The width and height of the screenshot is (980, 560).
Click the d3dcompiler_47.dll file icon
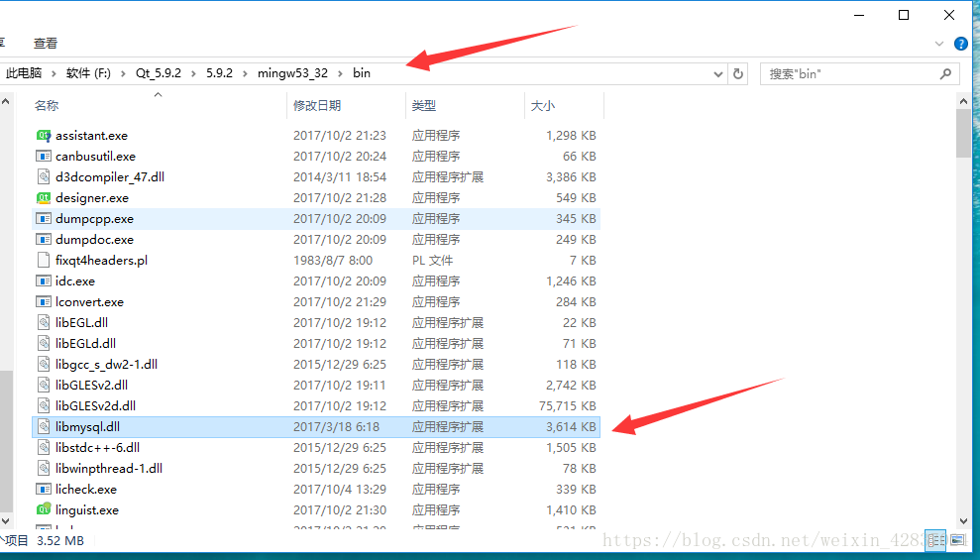tap(44, 176)
